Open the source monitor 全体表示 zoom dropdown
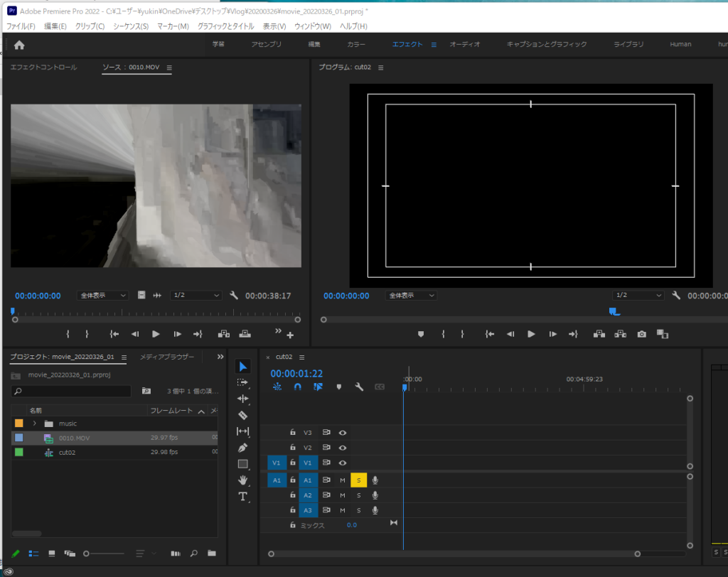Viewport: 728px width, 577px height. pos(102,296)
